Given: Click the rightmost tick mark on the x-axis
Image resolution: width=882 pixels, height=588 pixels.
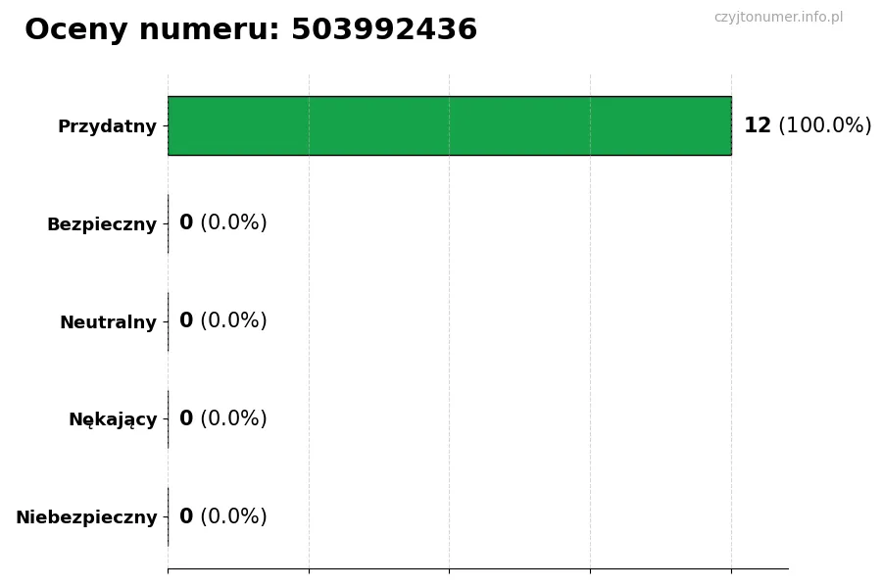Looking at the screenshot, I should (x=731, y=570).
